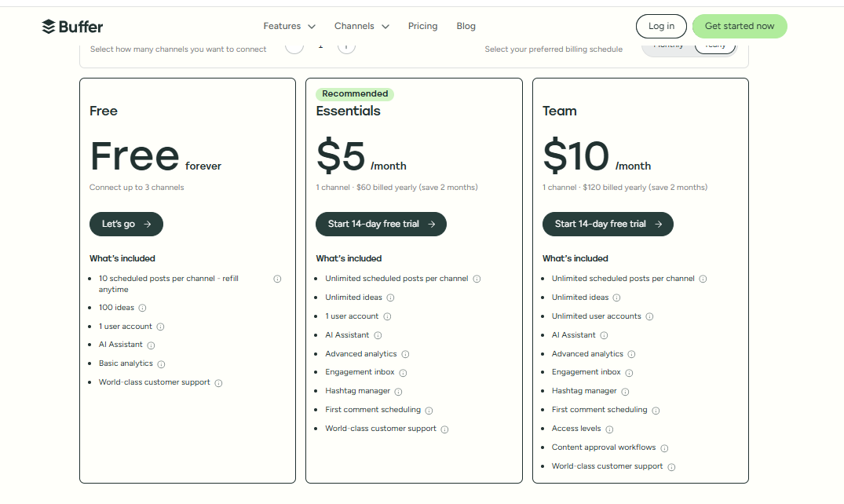Info icon for Free 1 user account
This screenshot has width=844, height=504.
pyautogui.click(x=160, y=327)
